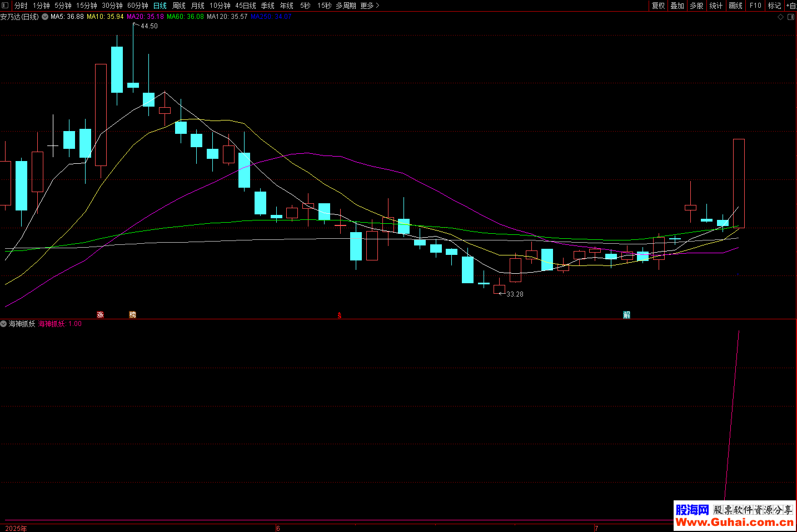Image resolution: width=797 pixels, height=532 pixels.
Task: Switch to 月线 monthly chart
Action: pos(198,6)
